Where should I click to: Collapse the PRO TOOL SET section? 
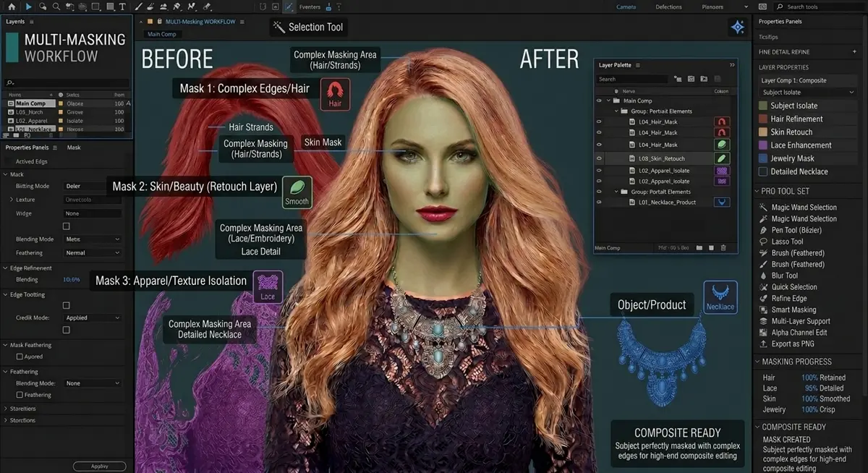pyautogui.click(x=757, y=191)
